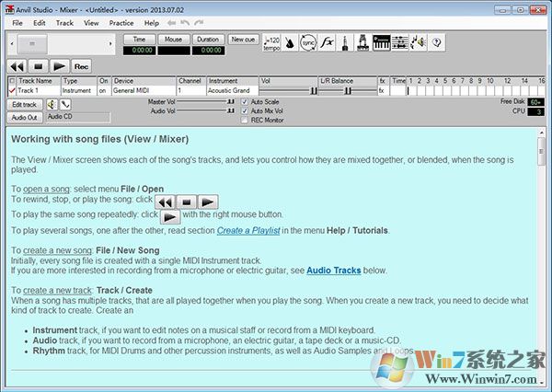Open the Instrument cell 'Acoustic Grand'
The width and height of the screenshot is (552, 392).
[x=233, y=91]
